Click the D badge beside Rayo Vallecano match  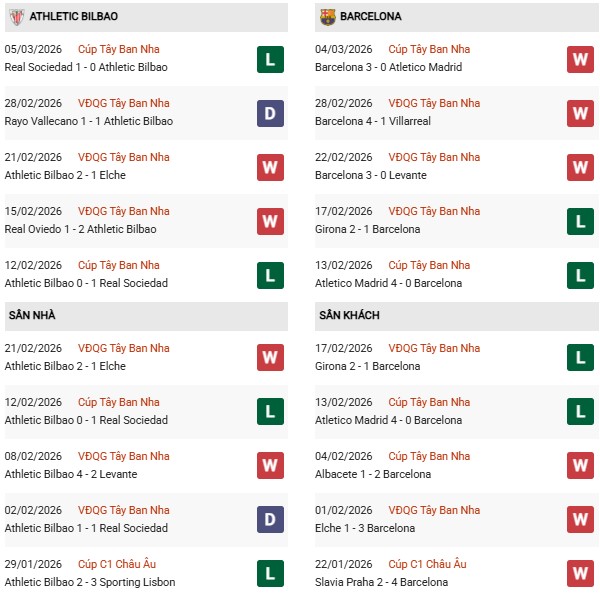[270, 113]
